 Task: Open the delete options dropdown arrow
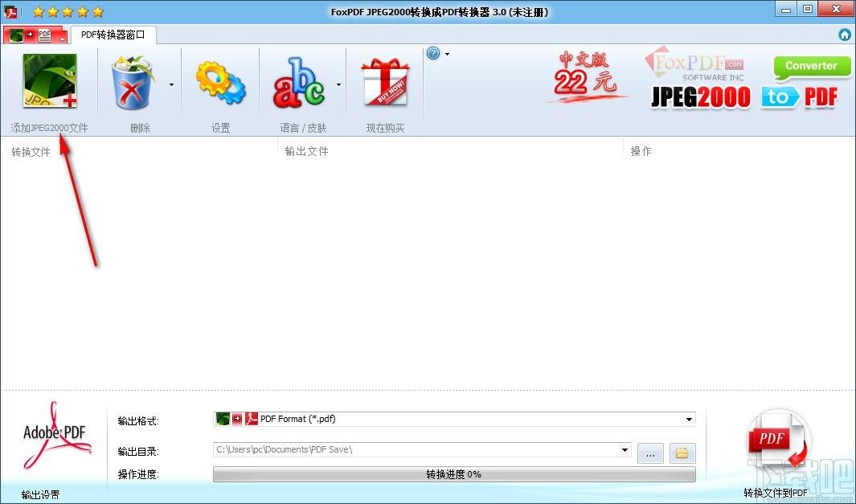point(171,84)
